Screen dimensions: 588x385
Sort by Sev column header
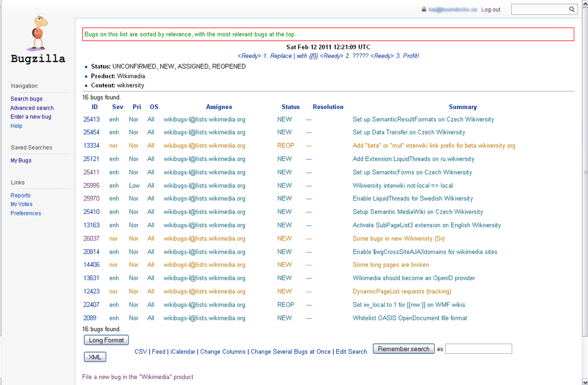tap(118, 107)
